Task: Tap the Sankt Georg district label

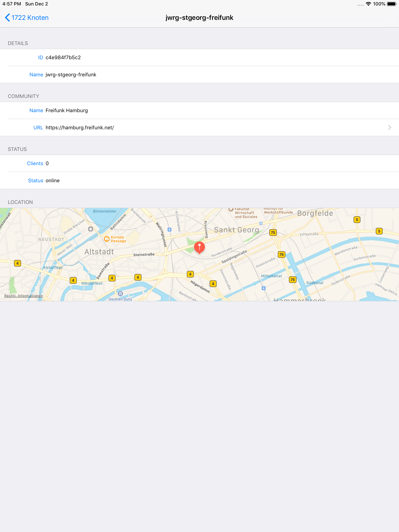Action: pos(236,230)
